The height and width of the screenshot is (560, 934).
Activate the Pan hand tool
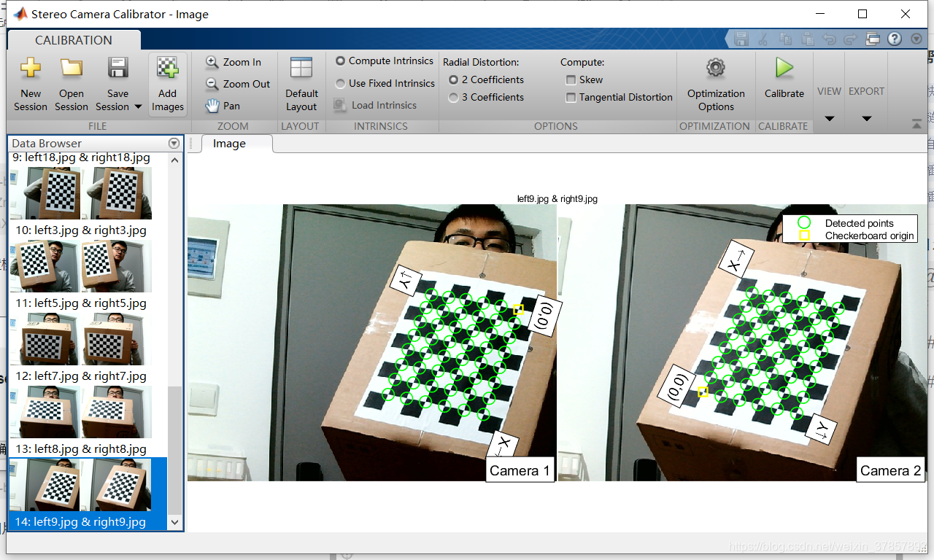coord(223,106)
